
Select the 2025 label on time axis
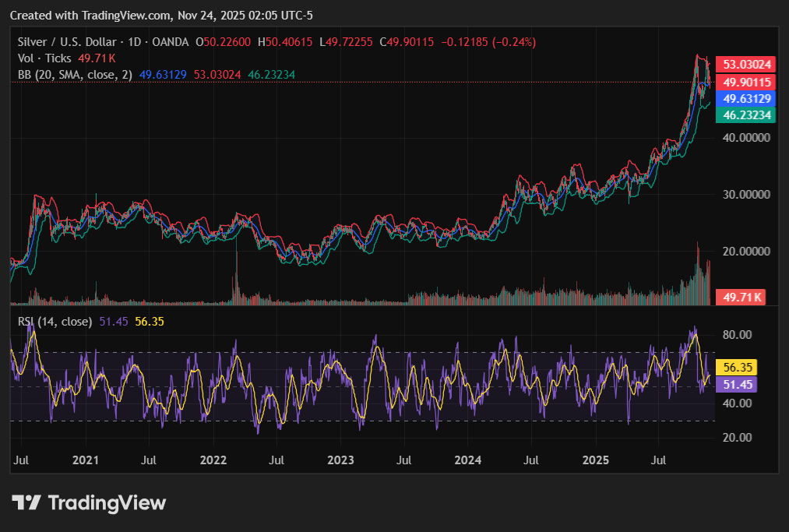[597, 460]
